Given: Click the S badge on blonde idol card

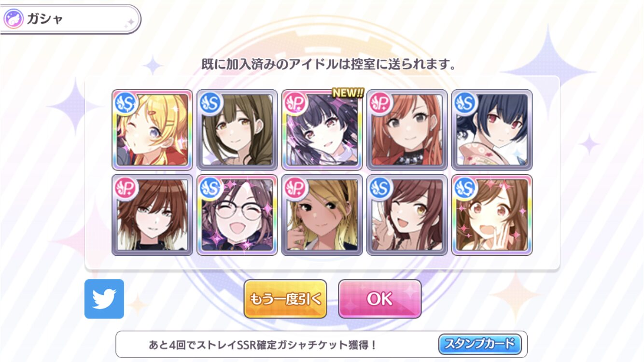Looking at the screenshot, I should pos(126,103).
